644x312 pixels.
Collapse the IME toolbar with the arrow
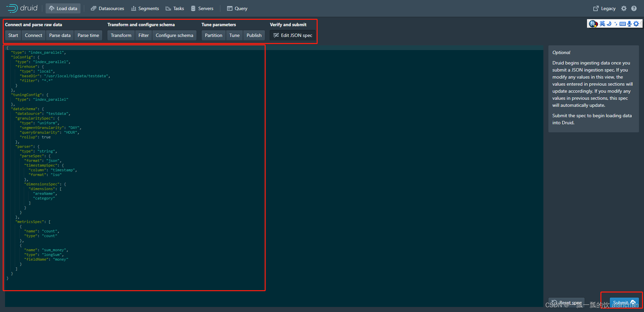pos(641,24)
